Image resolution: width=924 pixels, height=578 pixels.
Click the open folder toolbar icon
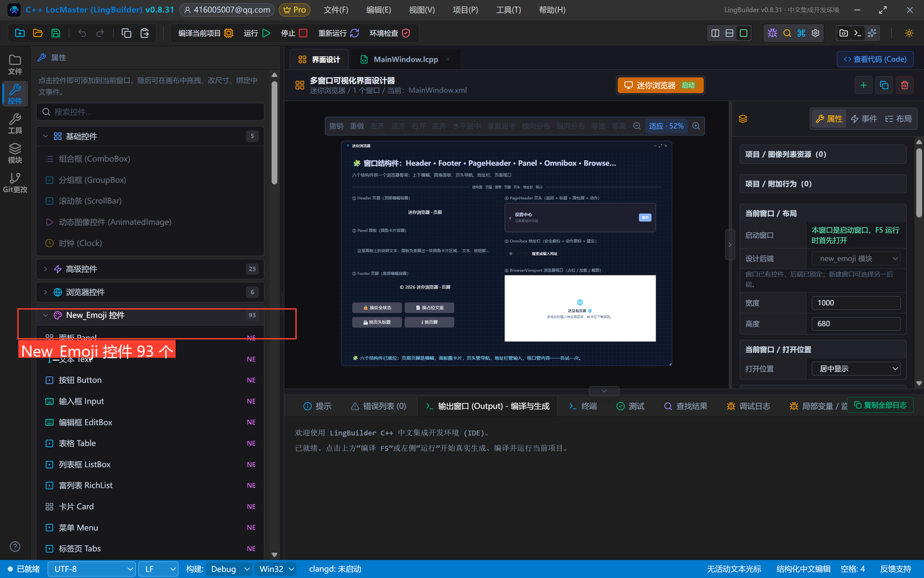pos(38,33)
